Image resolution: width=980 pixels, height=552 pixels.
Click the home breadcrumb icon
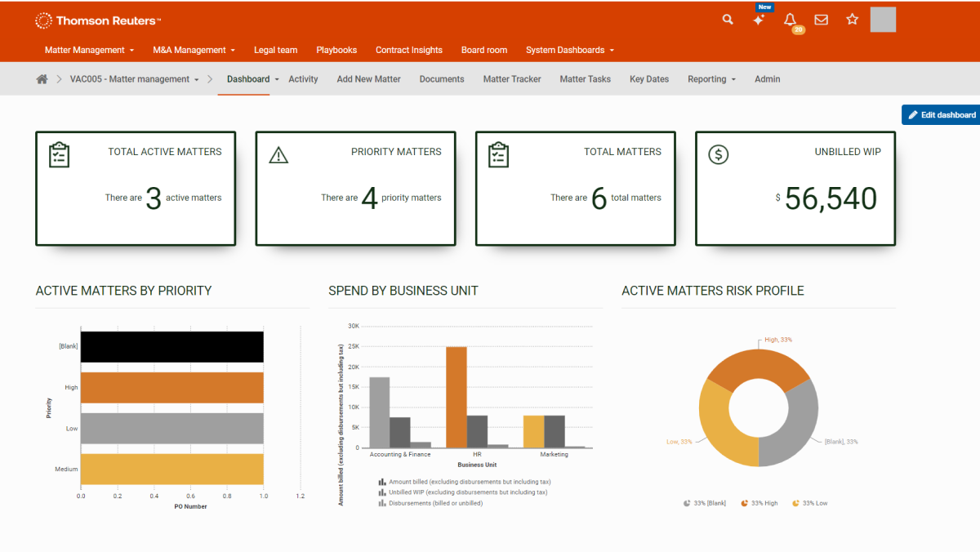(x=42, y=78)
